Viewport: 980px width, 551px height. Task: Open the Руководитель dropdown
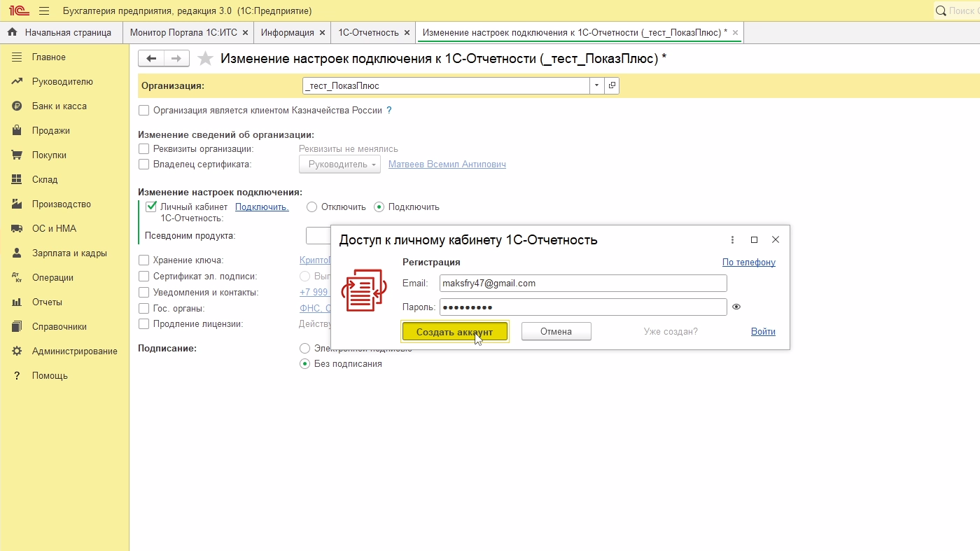tap(339, 165)
